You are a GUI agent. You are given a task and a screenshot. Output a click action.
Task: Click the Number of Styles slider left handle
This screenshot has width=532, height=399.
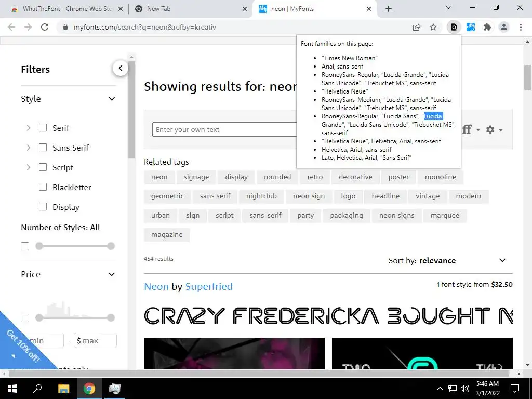(39, 246)
